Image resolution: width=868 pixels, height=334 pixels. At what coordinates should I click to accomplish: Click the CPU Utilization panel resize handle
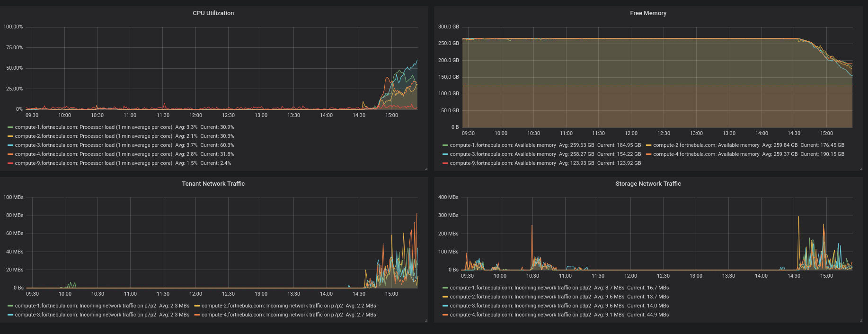(426, 169)
